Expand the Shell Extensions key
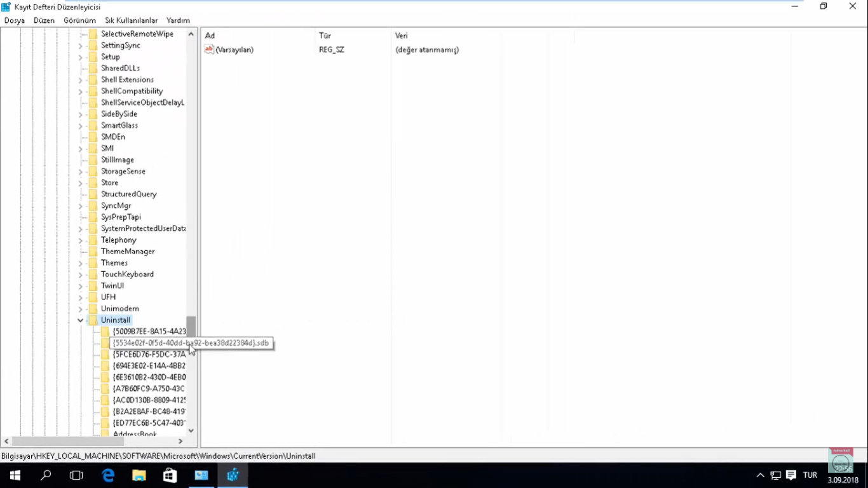 coord(81,80)
